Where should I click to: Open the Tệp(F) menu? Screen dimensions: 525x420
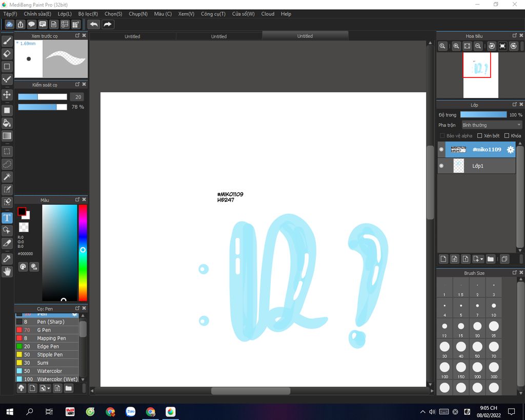coord(10,14)
